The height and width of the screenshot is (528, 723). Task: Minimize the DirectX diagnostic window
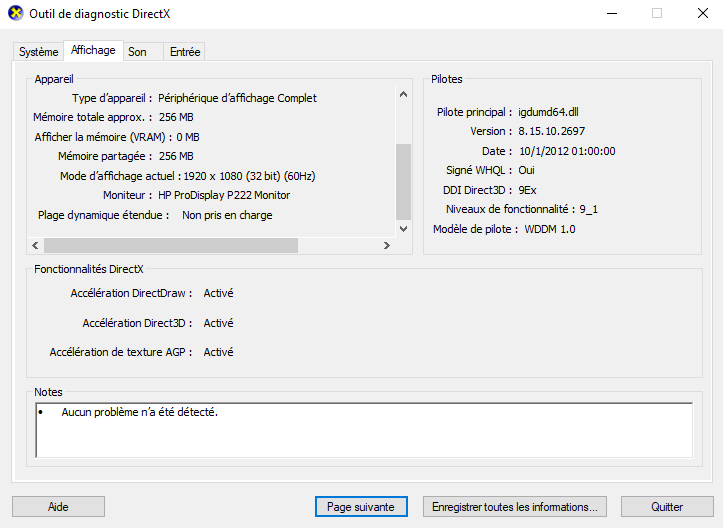[x=612, y=13]
